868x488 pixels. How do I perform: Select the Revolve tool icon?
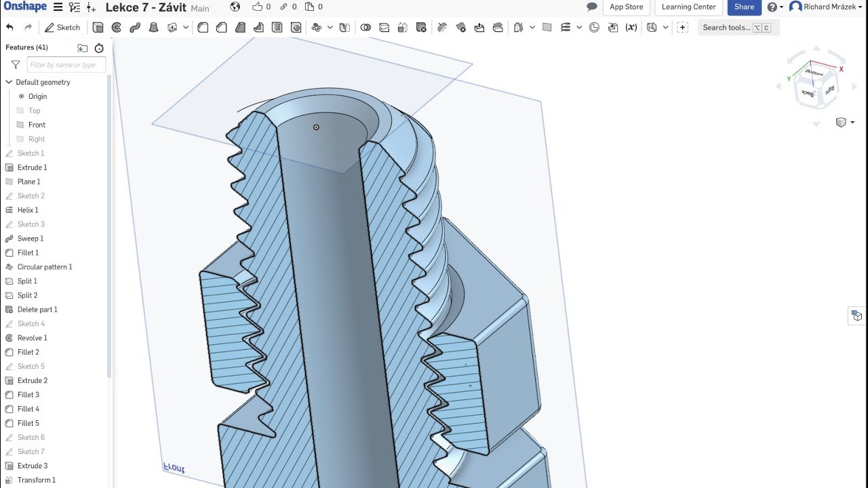tap(117, 28)
